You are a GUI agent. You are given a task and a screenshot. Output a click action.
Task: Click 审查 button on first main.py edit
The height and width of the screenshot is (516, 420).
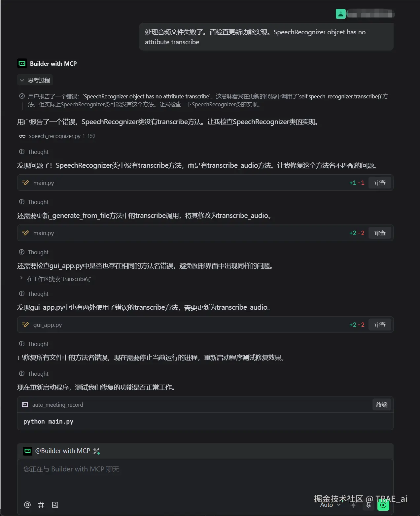[380, 183]
